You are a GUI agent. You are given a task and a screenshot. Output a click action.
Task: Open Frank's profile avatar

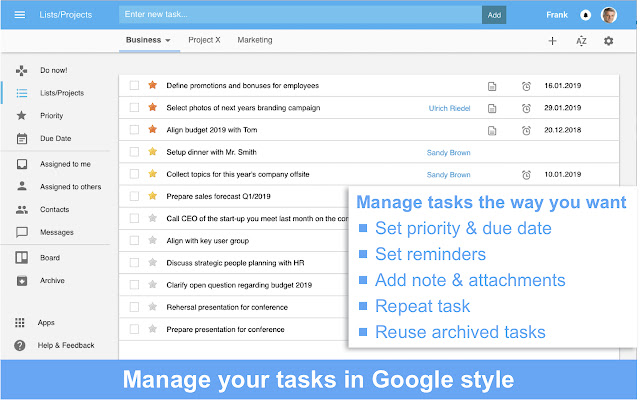tap(609, 15)
